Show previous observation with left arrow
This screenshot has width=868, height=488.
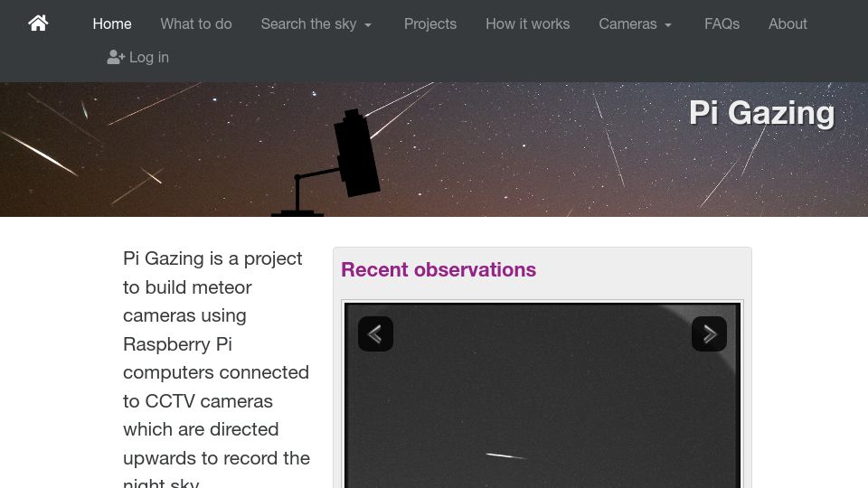pos(375,333)
